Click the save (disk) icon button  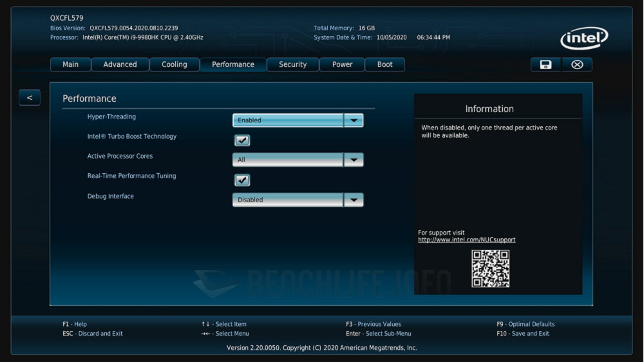point(546,64)
